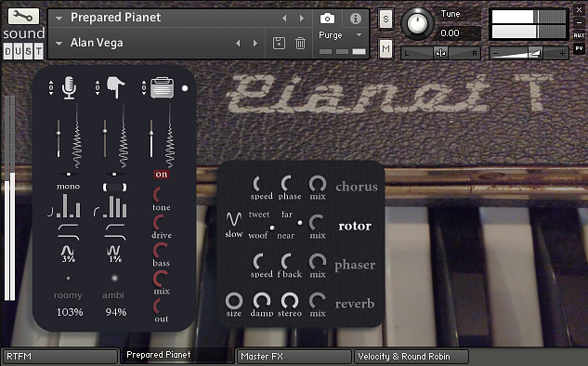Viewport: 588px width, 366px height.
Task: Toggle the rotor tweet/woof switch dot
Action: [272, 228]
